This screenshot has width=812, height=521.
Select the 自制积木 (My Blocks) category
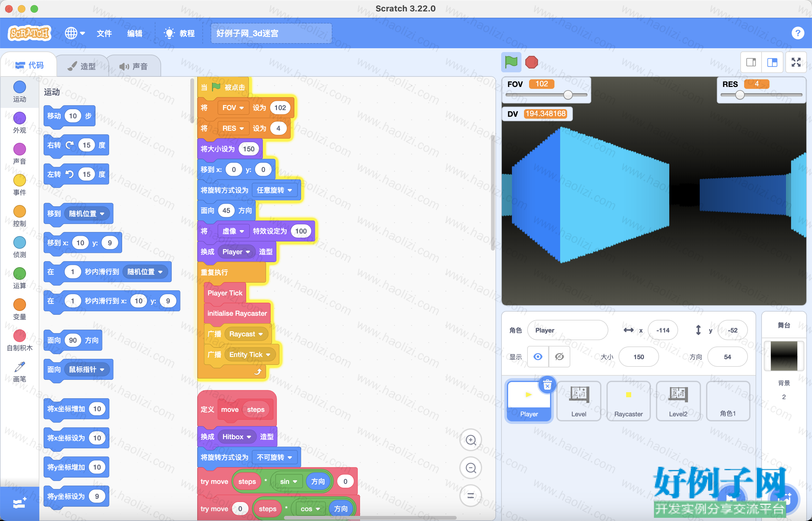pyautogui.click(x=20, y=341)
